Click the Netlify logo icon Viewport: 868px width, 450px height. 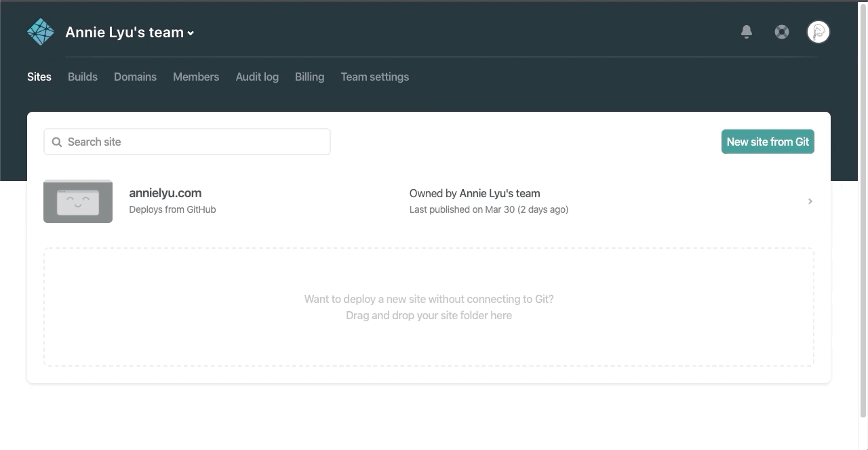coord(41,32)
